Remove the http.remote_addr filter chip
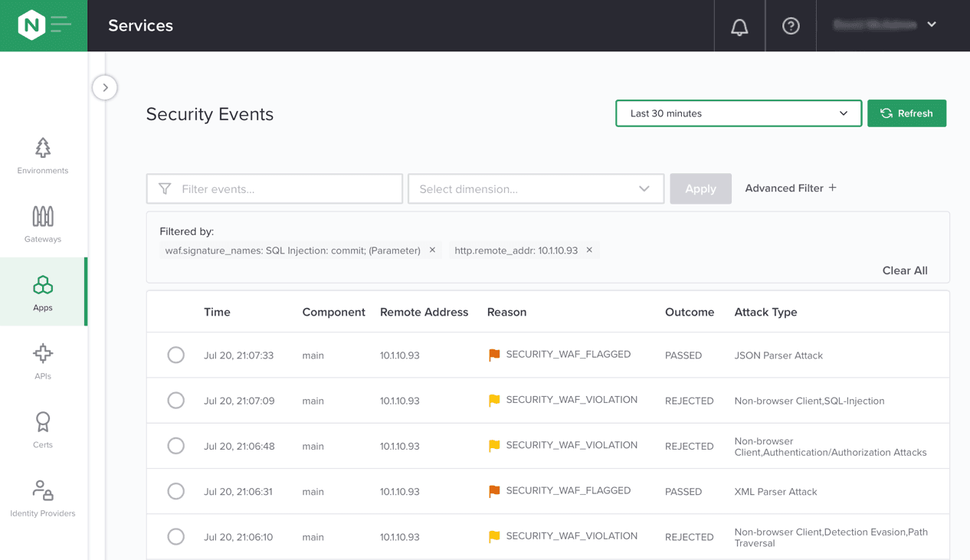 coord(589,250)
